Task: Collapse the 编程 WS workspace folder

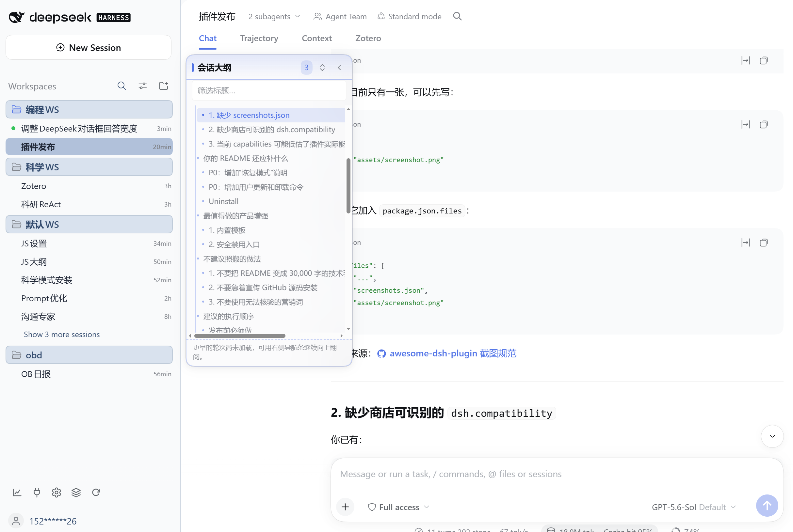Action: [89, 109]
